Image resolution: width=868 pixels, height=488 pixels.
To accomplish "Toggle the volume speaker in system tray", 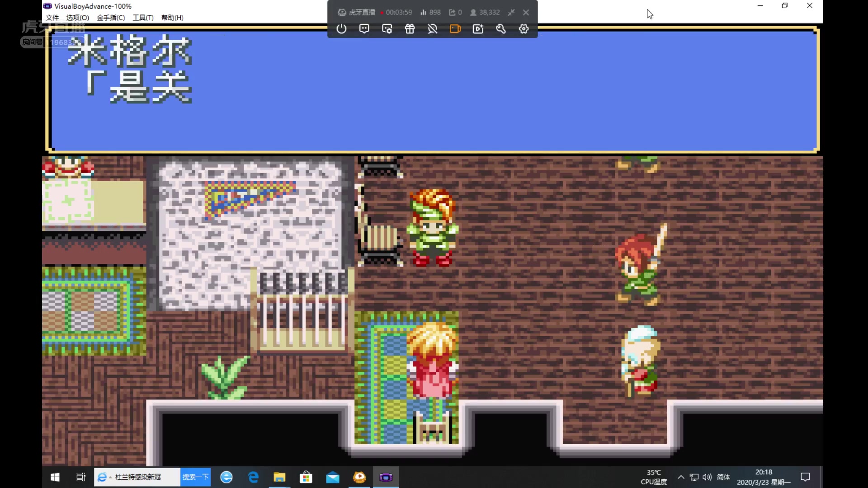I will pyautogui.click(x=707, y=477).
